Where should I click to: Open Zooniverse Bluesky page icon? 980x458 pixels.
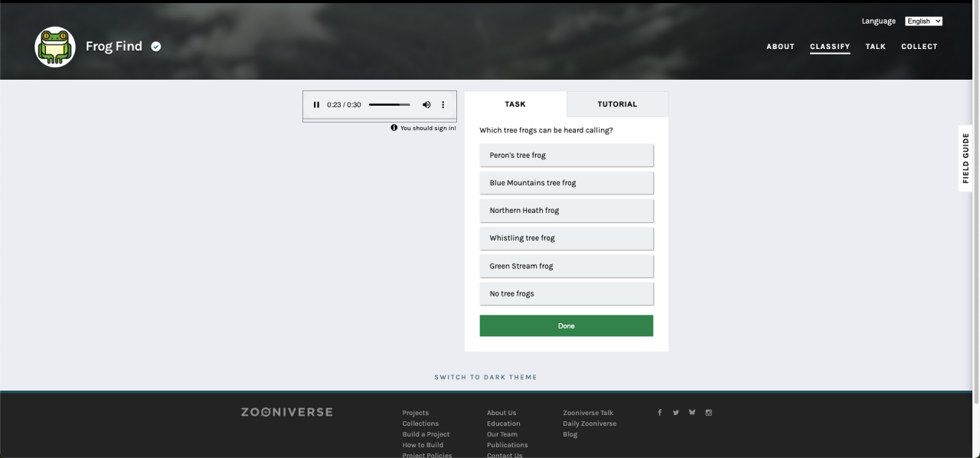point(692,413)
